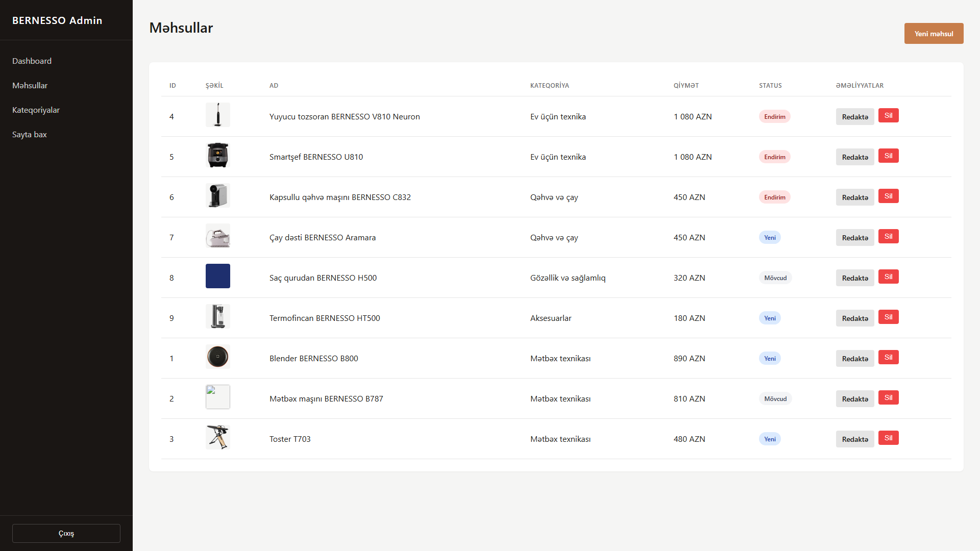Click the Mövcud badge for Mətbəx maşını B787

[x=775, y=398]
